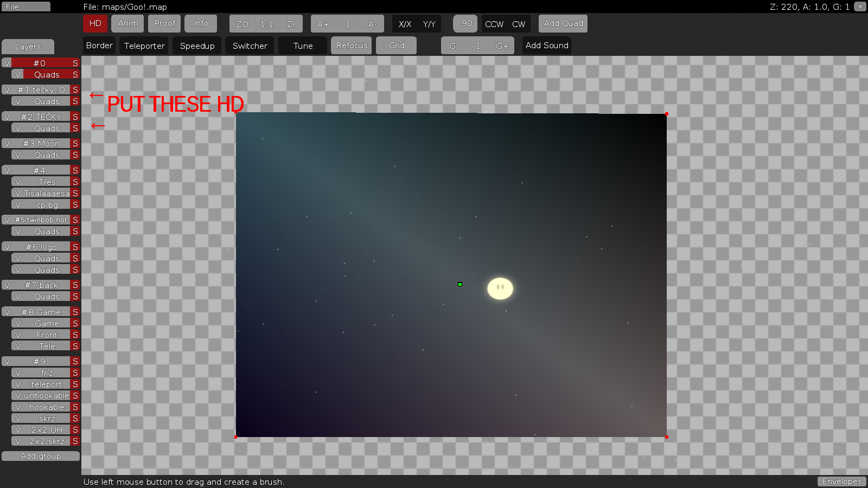Reset zoom to 1:1
Image resolution: width=868 pixels, height=488 pixels.
[x=265, y=23]
